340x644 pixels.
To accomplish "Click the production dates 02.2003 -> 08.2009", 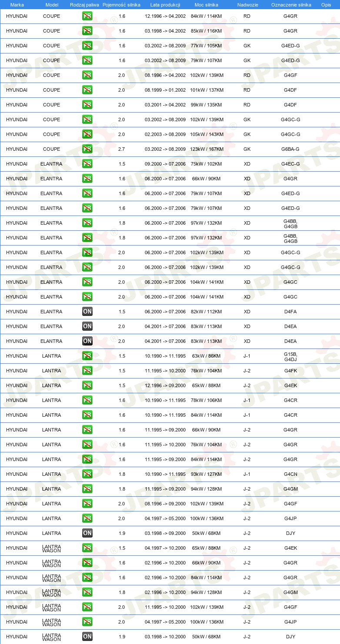I will [x=165, y=134].
